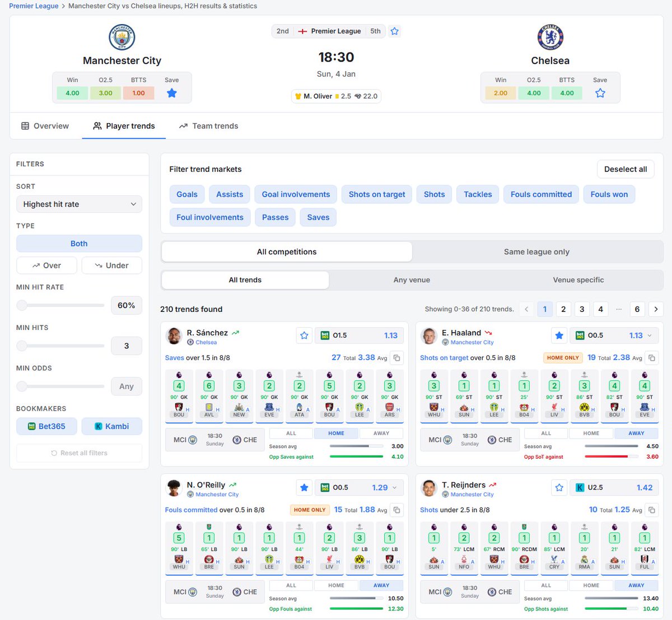Copy the E. Haaland trend
The height and width of the screenshot is (620, 672).
[652, 358]
